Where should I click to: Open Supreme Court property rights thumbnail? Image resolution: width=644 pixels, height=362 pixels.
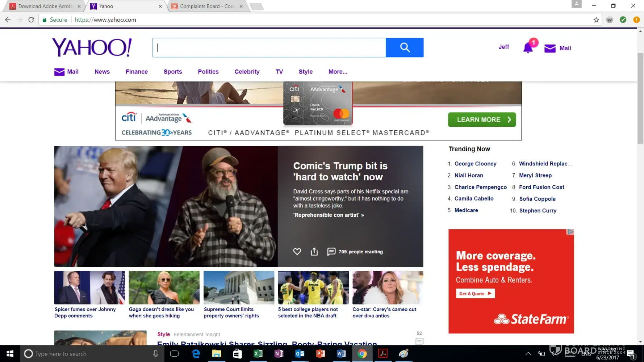(x=239, y=287)
